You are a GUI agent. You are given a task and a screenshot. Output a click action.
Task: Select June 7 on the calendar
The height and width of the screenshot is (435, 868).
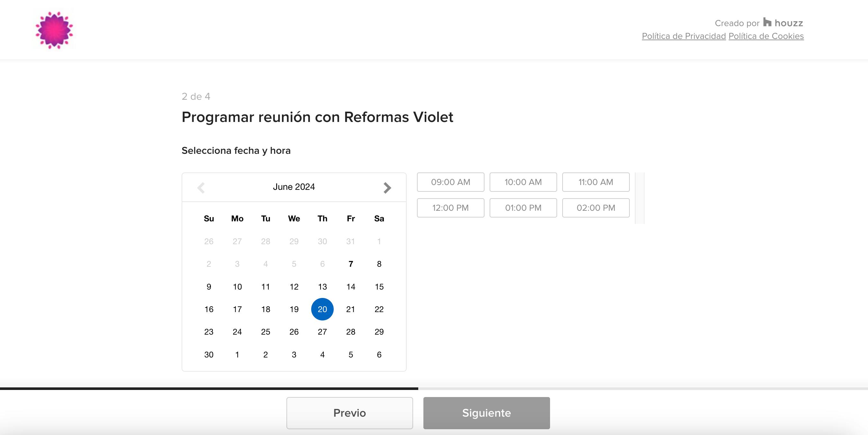(350, 264)
